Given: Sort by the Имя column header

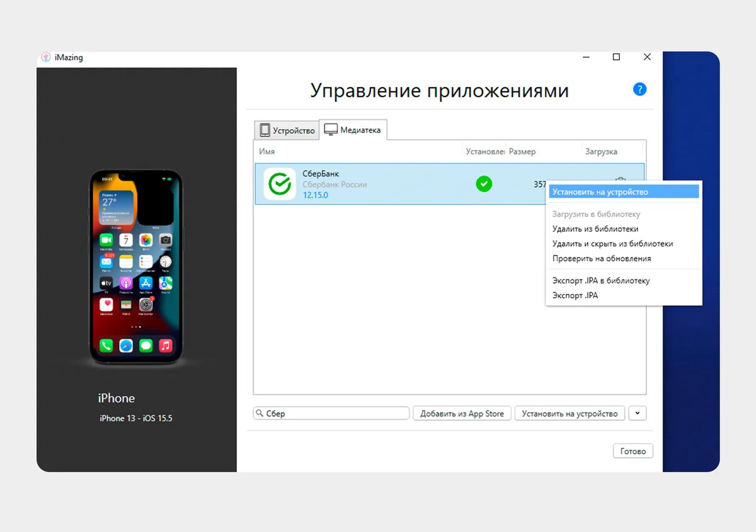Looking at the screenshot, I should 358,152.
